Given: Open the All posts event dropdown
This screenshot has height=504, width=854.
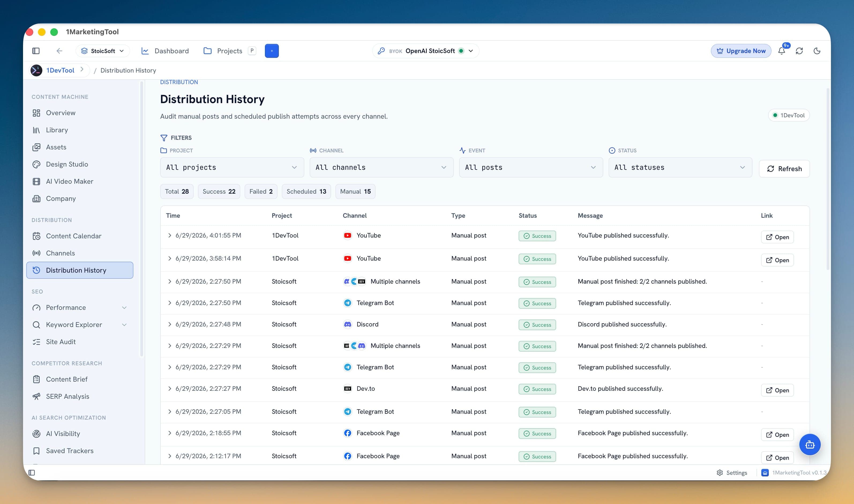Looking at the screenshot, I should tap(531, 167).
